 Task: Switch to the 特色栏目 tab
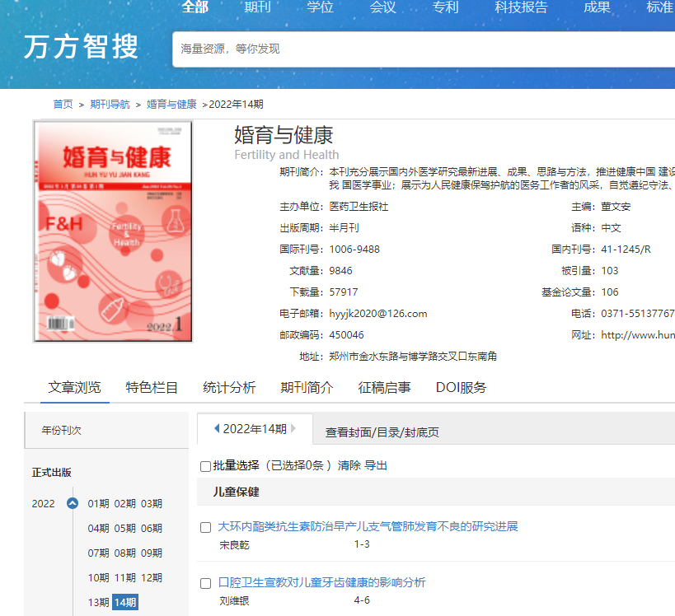point(152,388)
